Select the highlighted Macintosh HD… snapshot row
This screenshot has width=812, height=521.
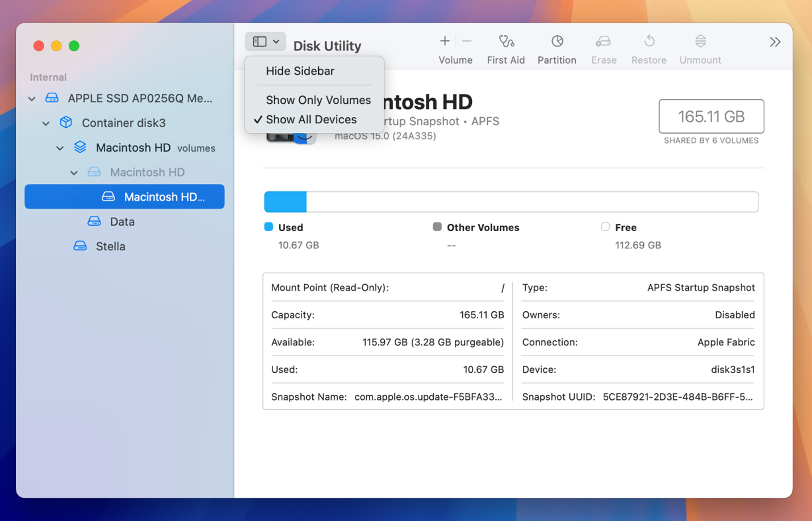pos(124,197)
